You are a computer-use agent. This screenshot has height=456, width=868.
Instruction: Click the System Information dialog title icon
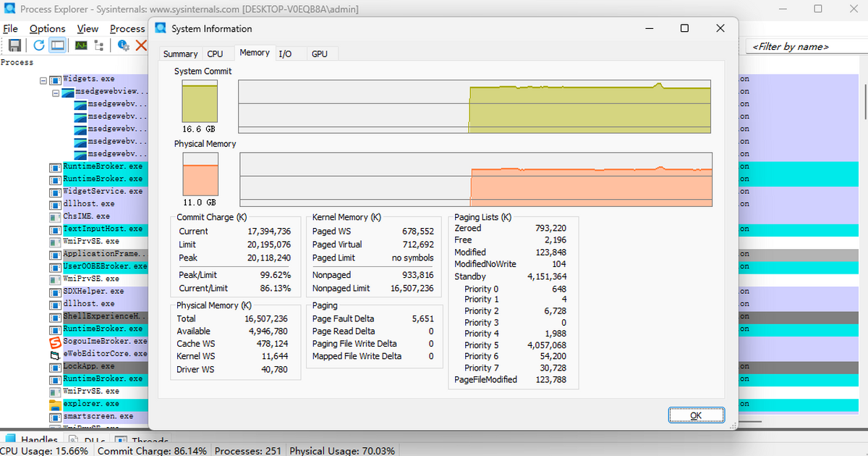point(159,29)
